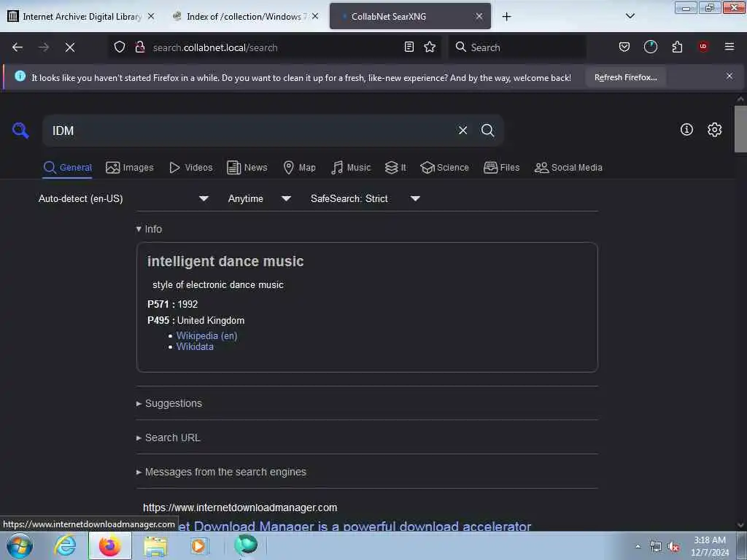
Task: Open the Pocket save icon
Action: [x=624, y=47]
